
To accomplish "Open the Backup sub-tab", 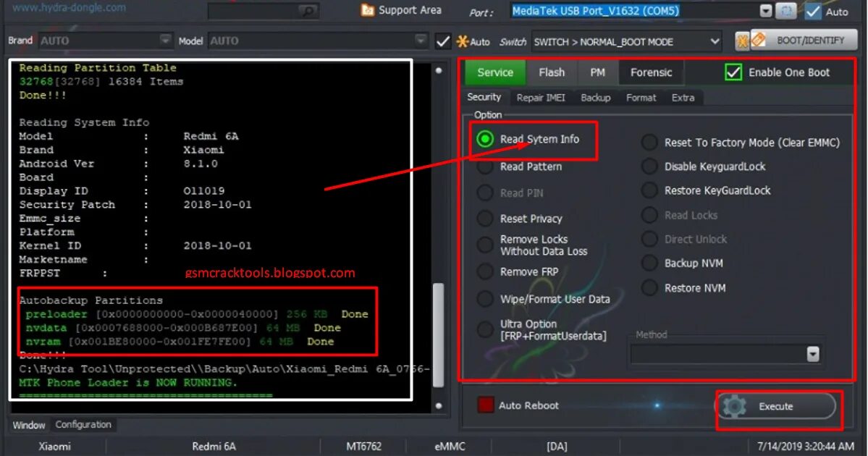I will [x=596, y=98].
